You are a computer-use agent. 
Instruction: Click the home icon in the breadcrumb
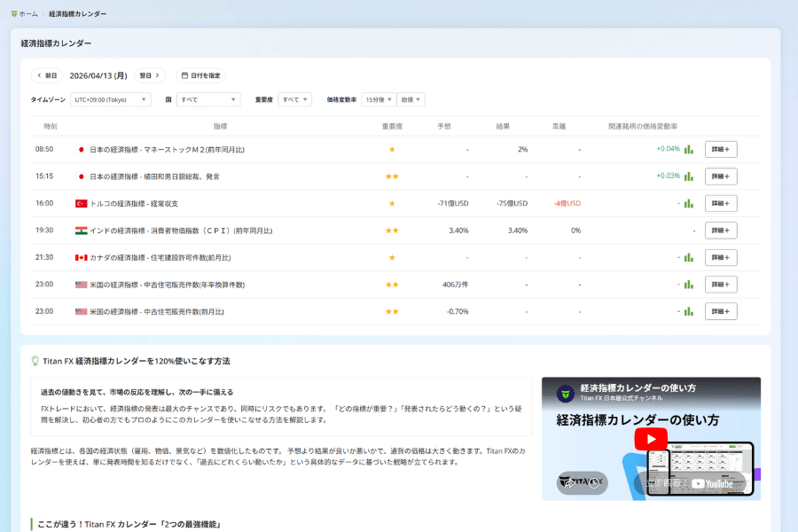pos(15,13)
